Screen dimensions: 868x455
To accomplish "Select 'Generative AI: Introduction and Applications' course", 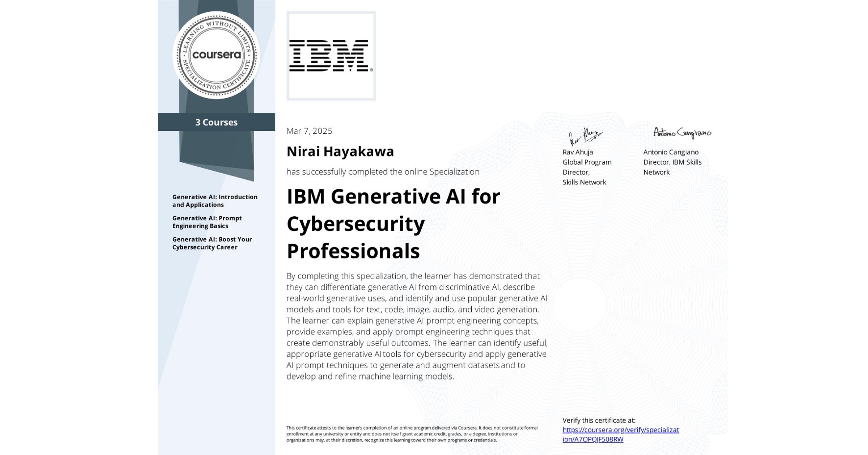I will coord(215,201).
